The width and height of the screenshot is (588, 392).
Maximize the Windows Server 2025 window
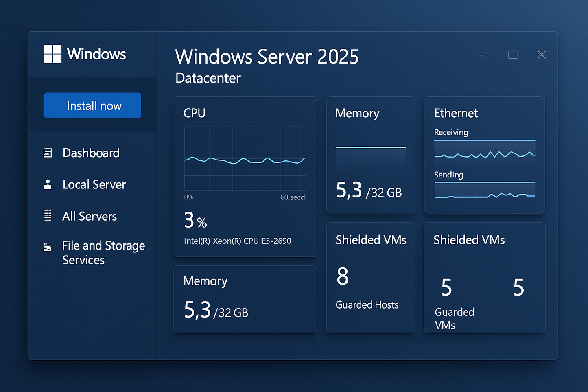click(513, 55)
